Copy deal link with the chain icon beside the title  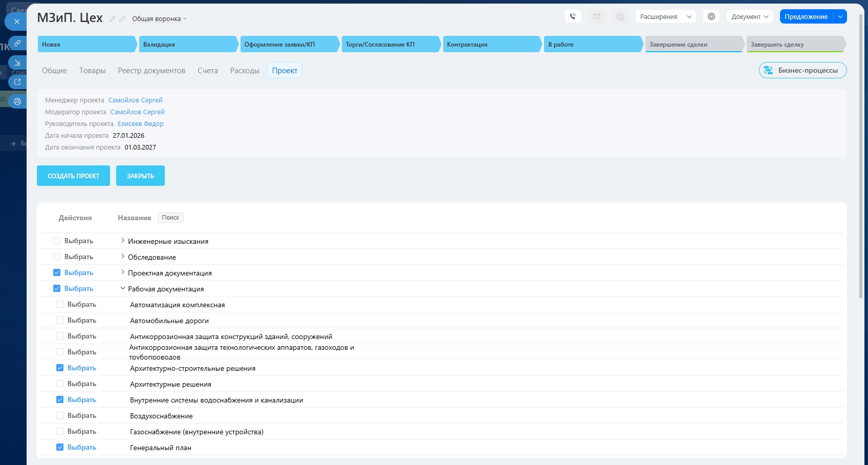click(x=122, y=19)
